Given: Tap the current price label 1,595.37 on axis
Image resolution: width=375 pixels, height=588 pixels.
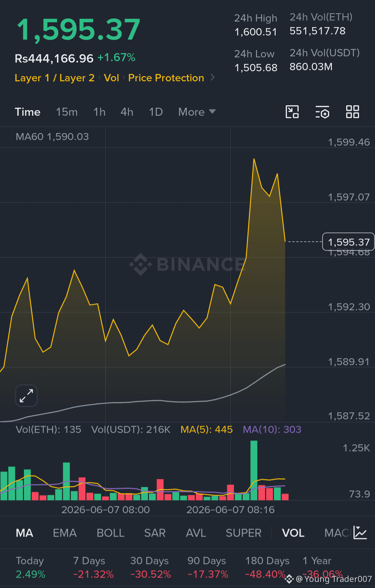Looking at the screenshot, I should (x=349, y=242).
